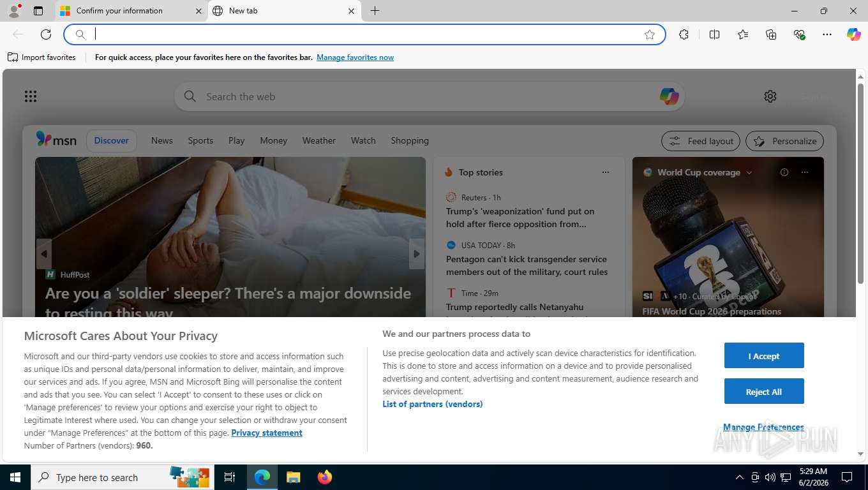Click the Copilot icon in search box
The width and height of the screenshot is (868, 490).
click(x=669, y=97)
